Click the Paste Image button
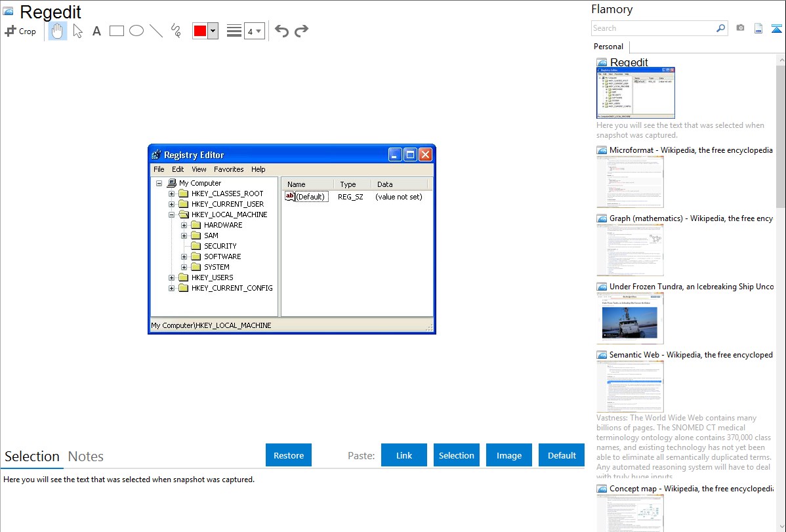Viewport: 786px width, 532px height. point(509,455)
